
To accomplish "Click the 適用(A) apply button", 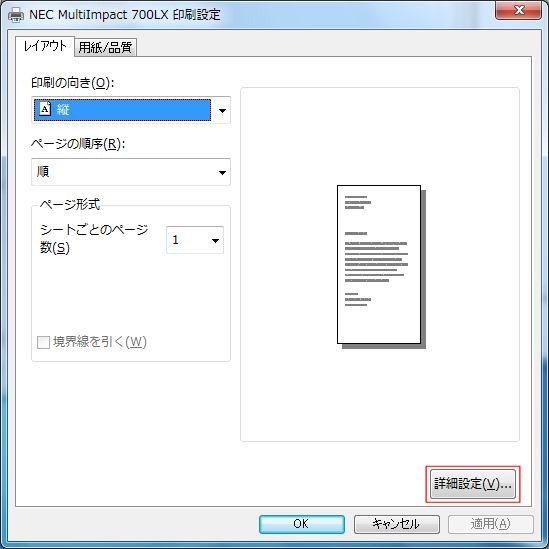I will coord(491,524).
